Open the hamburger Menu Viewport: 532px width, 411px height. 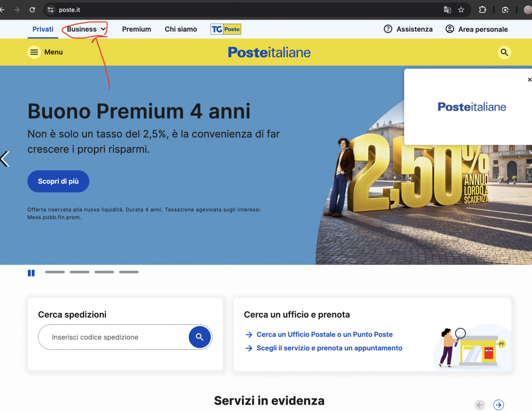[34, 52]
